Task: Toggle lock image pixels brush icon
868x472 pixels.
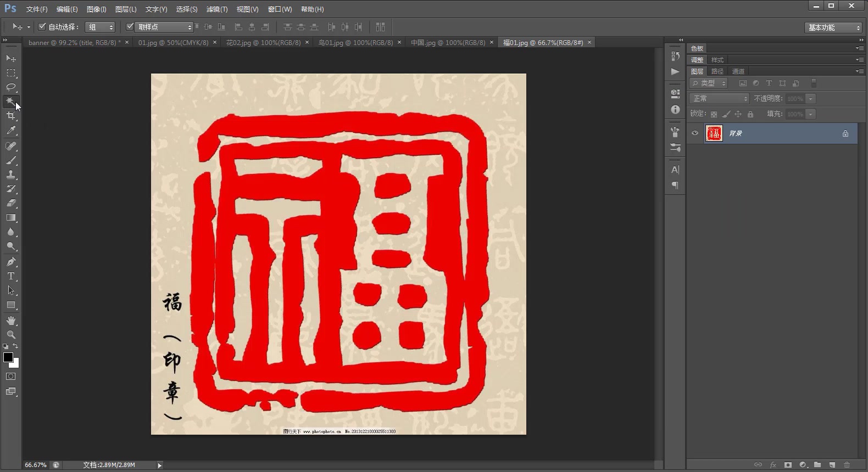Action: point(726,114)
